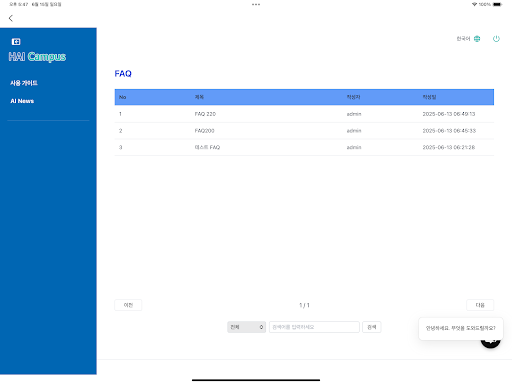Click the 검색 search button

372,327
